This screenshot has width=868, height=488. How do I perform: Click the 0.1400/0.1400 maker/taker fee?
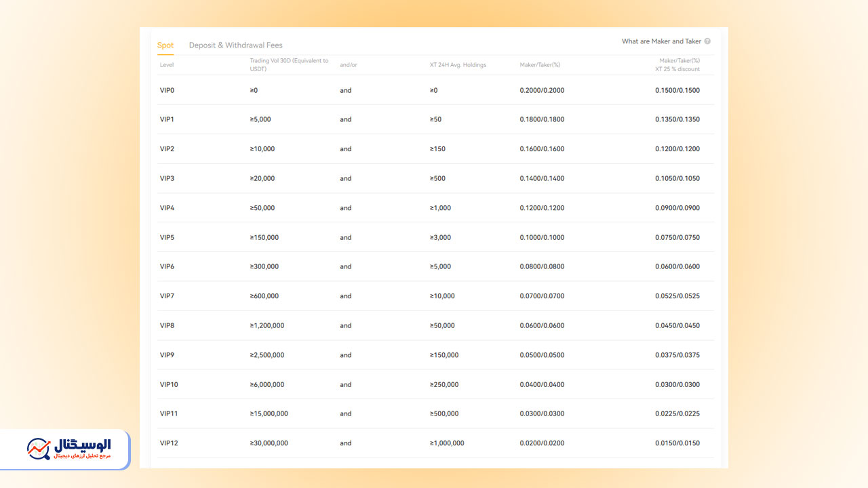tap(542, 178)
